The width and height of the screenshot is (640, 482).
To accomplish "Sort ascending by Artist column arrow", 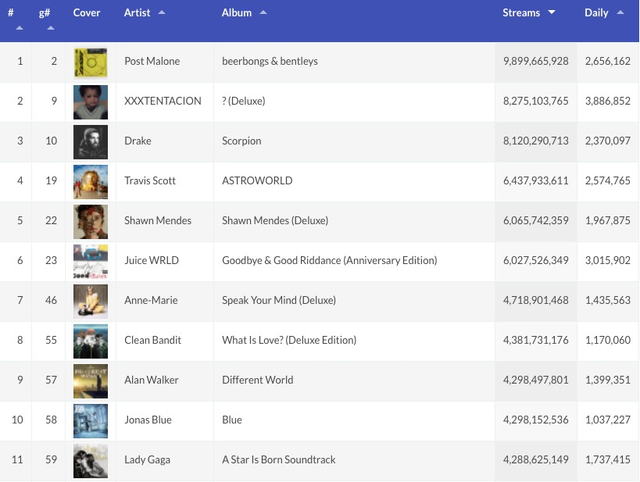I will [162, 13].
